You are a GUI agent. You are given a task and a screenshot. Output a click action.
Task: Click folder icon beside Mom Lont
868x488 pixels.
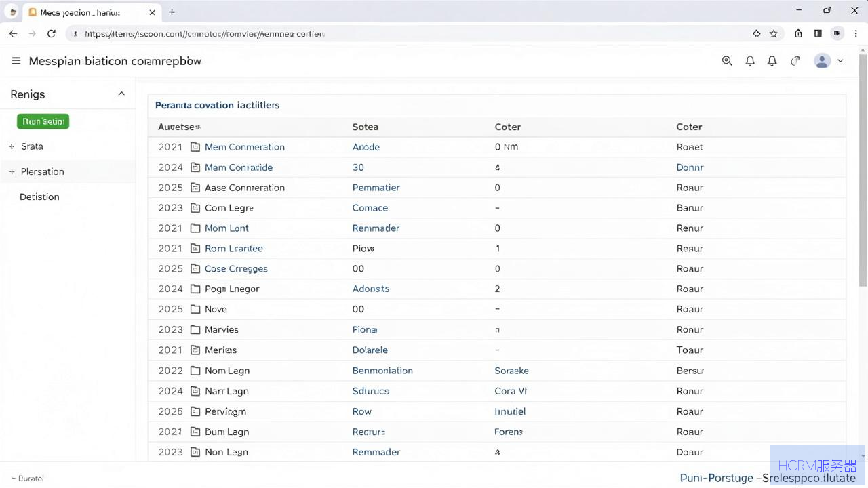(x=195, y=228)
